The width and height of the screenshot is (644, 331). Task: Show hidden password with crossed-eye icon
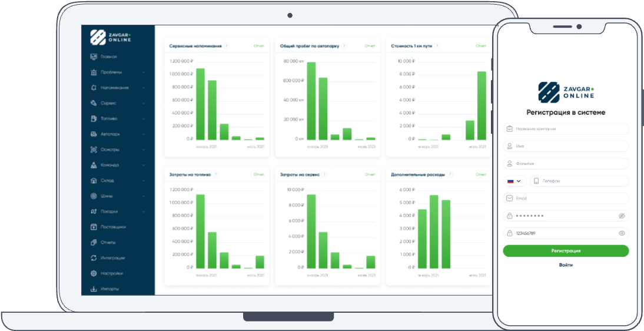coord(622,216)
